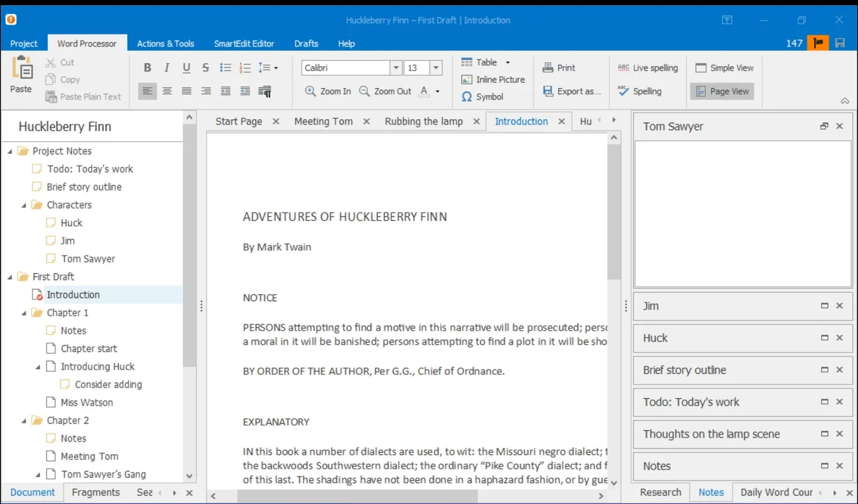Zoom Out of the document
Screen dimensions: 858x504
[x=385, y=91]
